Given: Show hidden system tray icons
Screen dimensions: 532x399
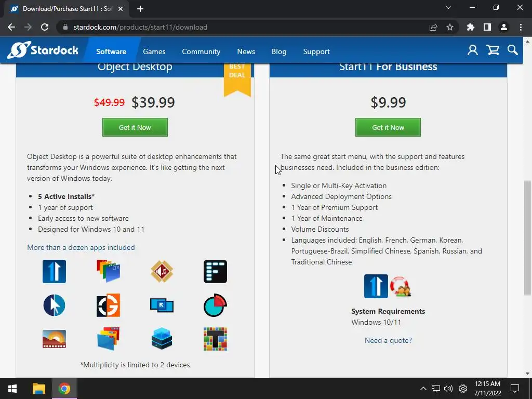Looking at the screenshot, I should [x=423, y=389].
